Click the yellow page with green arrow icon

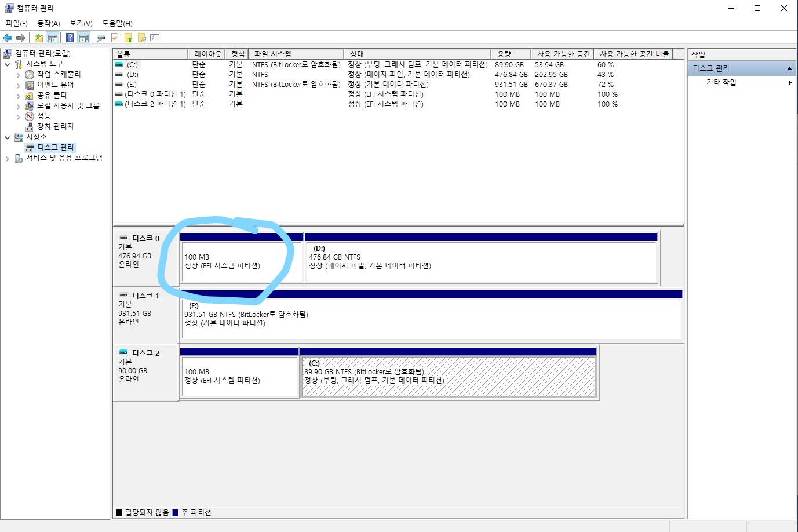coord(128,38)
